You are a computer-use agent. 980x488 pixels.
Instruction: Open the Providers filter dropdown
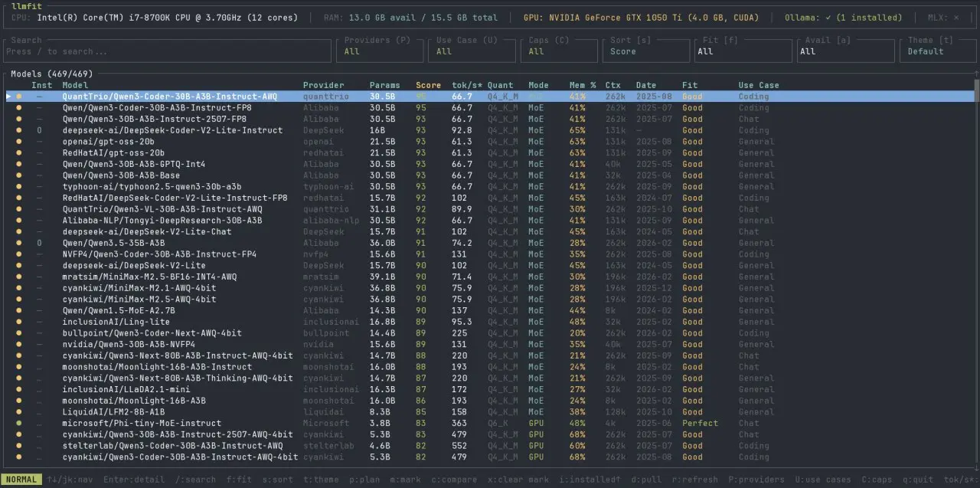coord(379,51)
